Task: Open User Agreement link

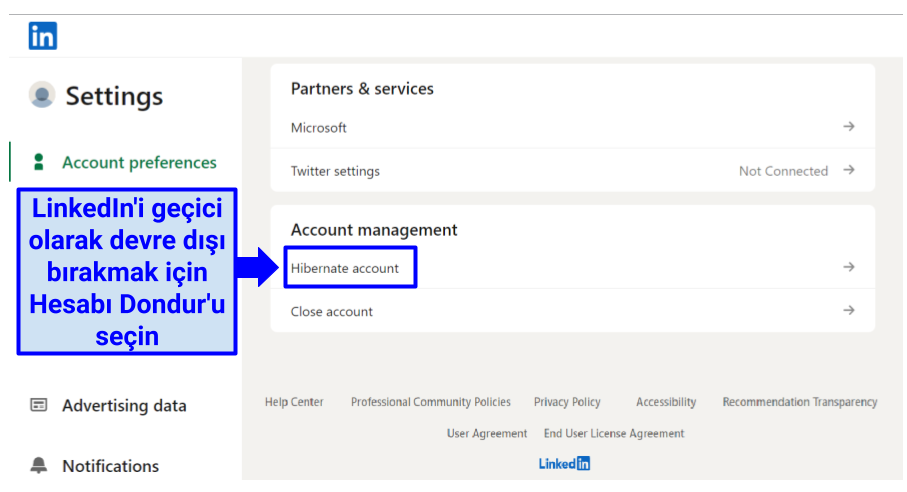Action: 486,434
